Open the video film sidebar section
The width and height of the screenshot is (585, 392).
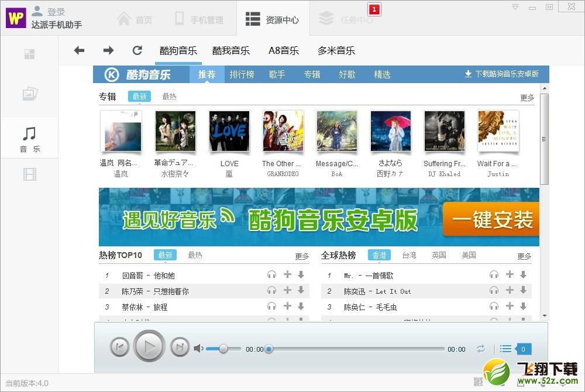click(x=30, y=174)
